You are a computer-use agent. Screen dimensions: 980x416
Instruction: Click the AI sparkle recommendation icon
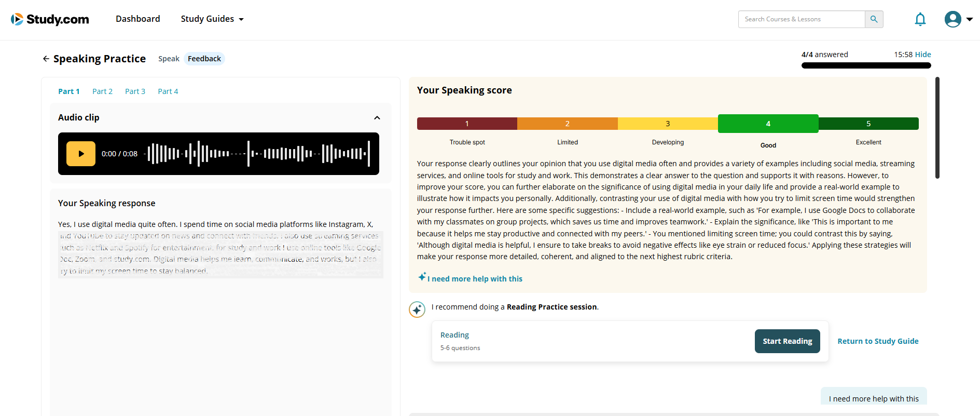coord(417,310)
